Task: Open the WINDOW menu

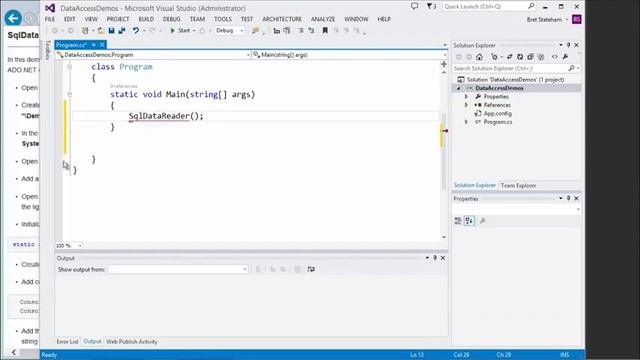Action: (356, 19)
